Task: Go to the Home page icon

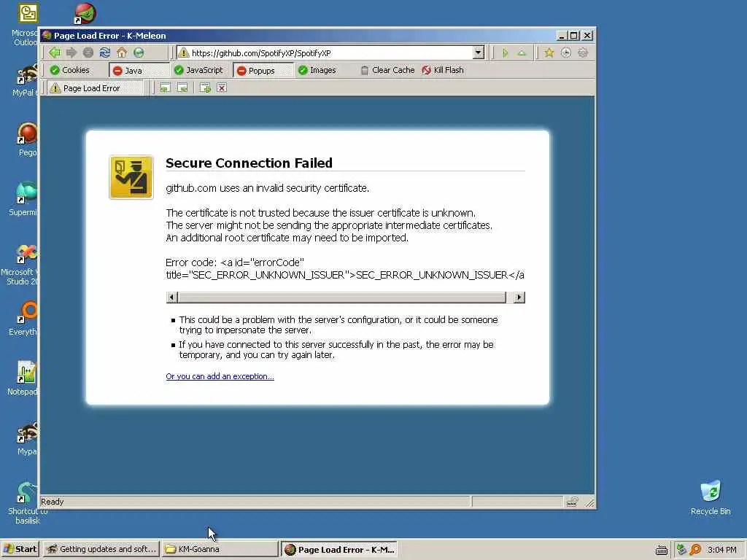Action: [122, 52]
